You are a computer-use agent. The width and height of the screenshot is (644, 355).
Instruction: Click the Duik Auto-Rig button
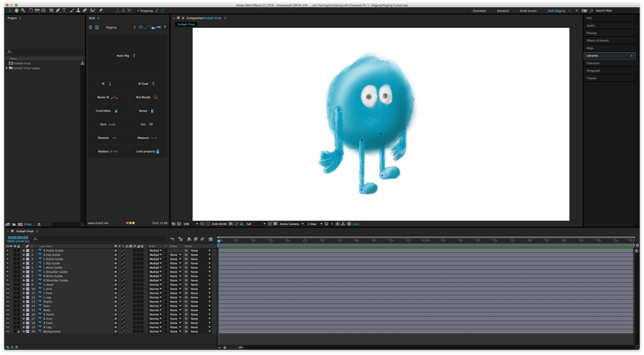(126, 55)
